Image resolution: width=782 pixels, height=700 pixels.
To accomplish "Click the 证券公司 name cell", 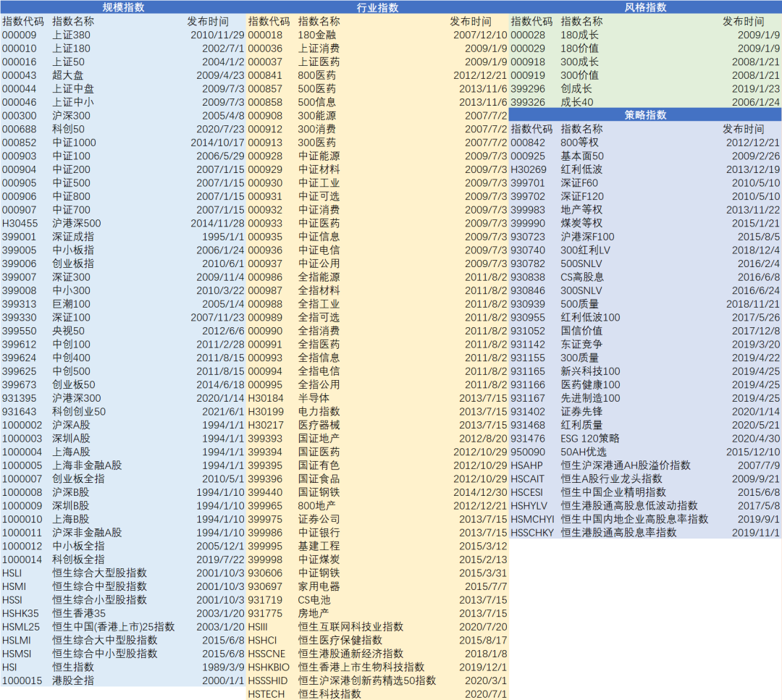I will 319,520.
